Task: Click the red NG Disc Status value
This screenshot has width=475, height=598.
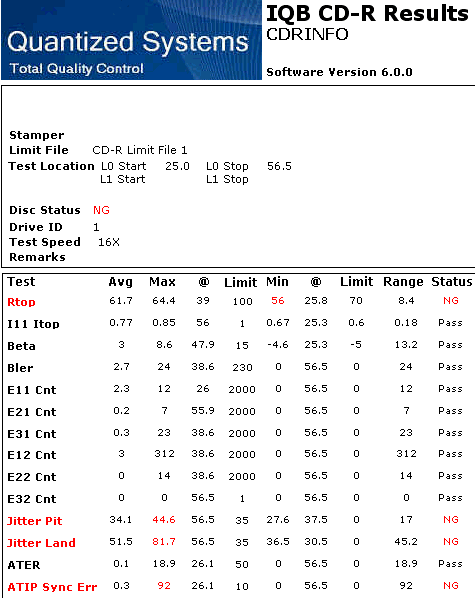Action: [x=101, y=210]
